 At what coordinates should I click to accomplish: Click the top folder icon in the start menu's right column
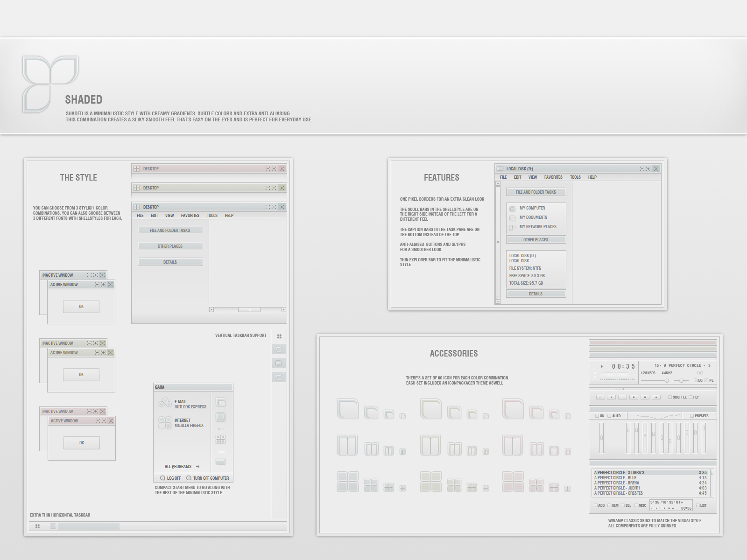coord(221,402)
